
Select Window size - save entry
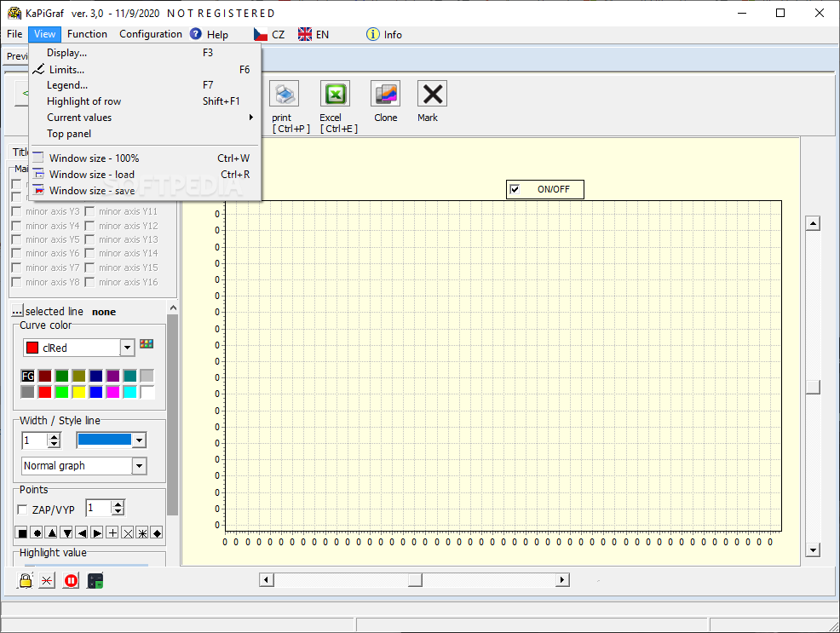[x=145, y=191]
